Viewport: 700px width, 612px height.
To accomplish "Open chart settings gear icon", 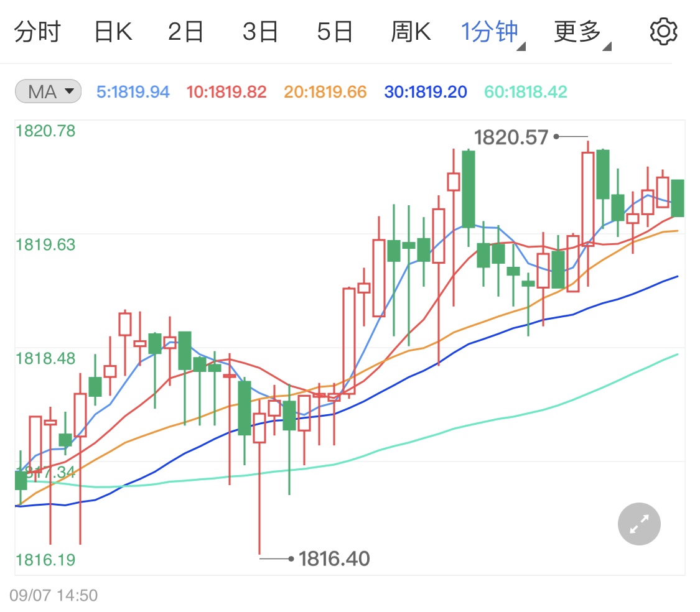I will (x=663, y=32).
